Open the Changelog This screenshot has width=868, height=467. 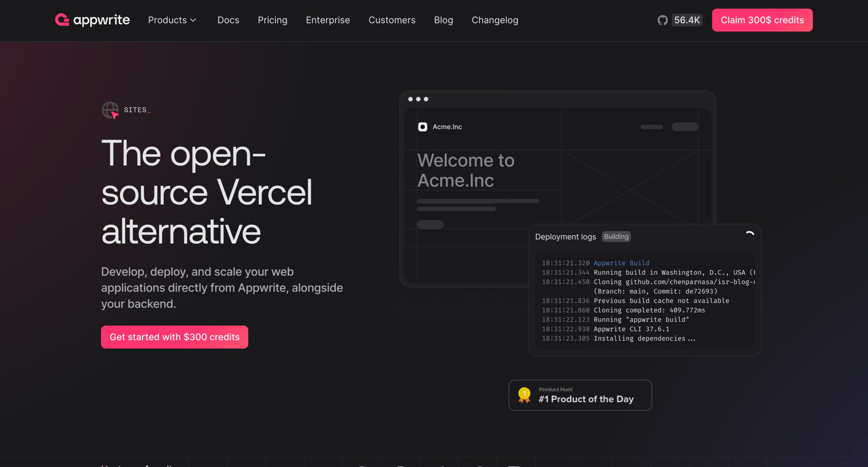pos(495,20)
